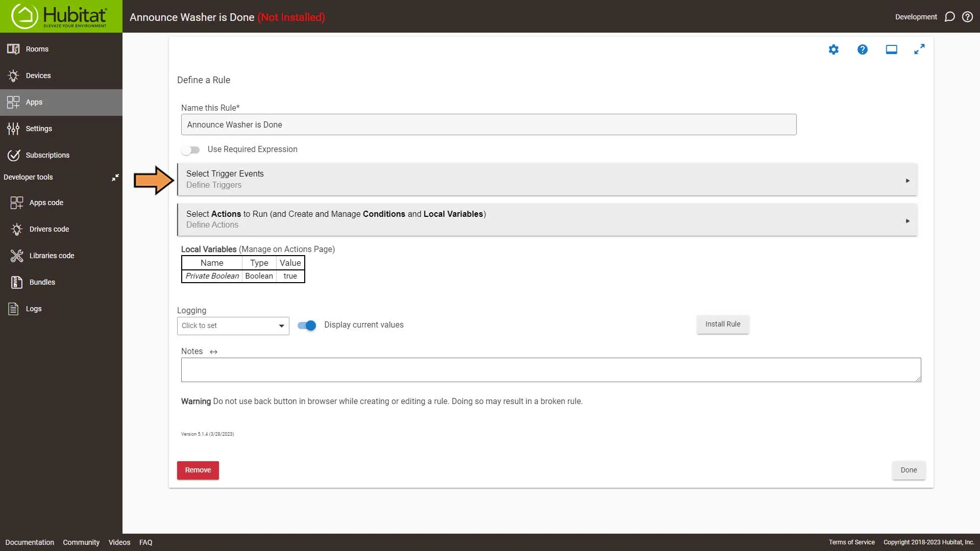The image size is (980, 551).
Task: Click the Documentation footer link
Action: click(x=29, y=542)
